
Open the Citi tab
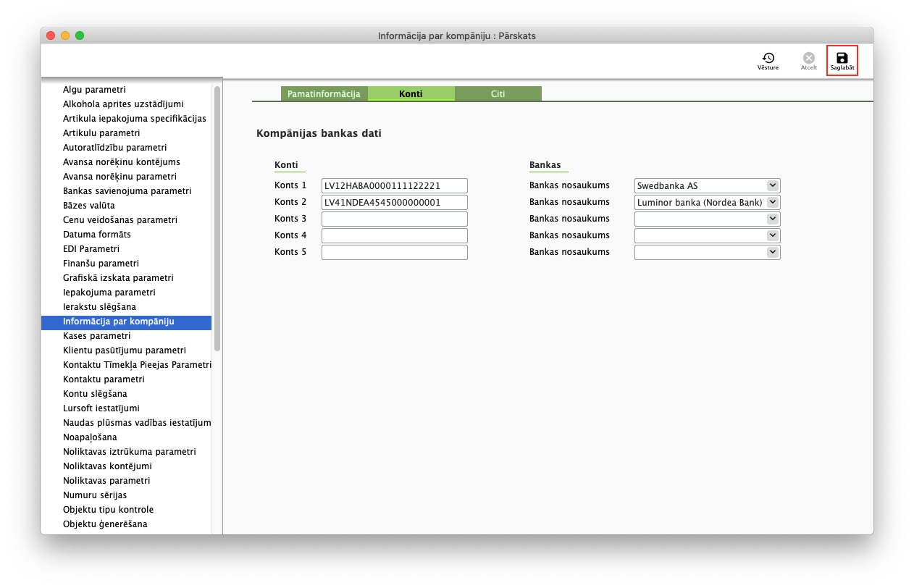click(x=498, y=94)
